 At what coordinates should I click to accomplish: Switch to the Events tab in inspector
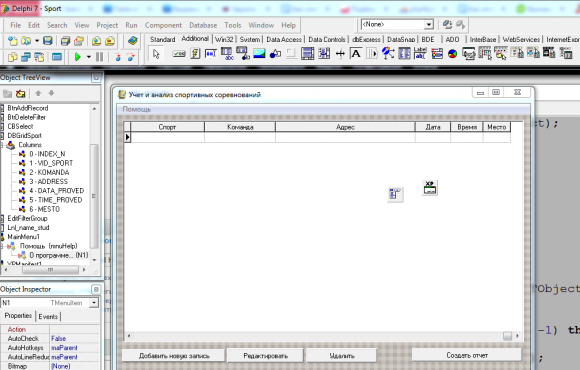coord(48,316)
